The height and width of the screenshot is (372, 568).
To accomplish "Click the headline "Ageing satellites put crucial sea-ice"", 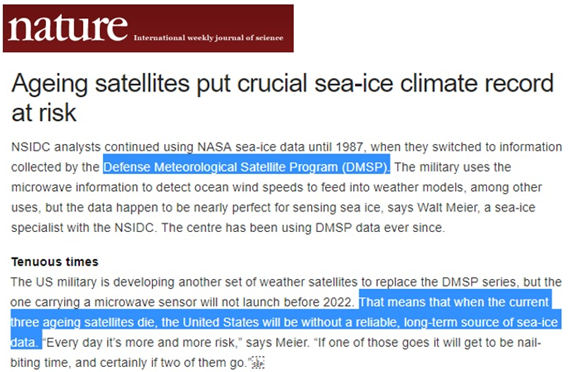I will (202, 83).
